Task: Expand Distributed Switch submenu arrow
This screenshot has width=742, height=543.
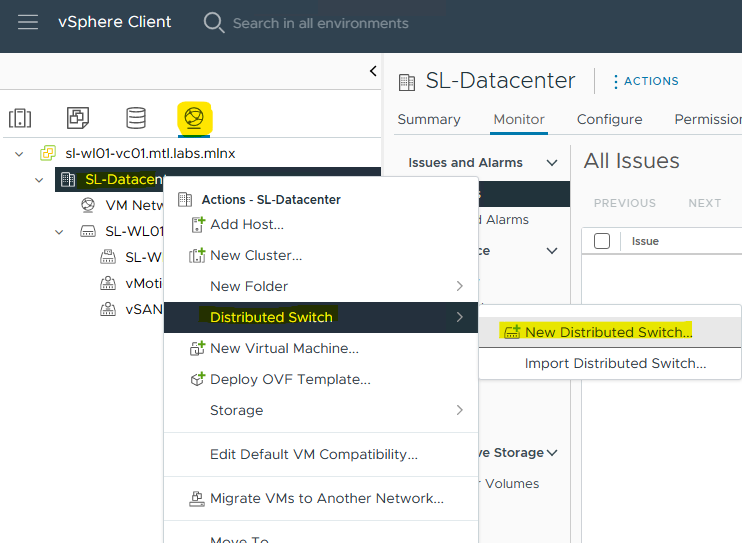Action: (x=459, y=317)
